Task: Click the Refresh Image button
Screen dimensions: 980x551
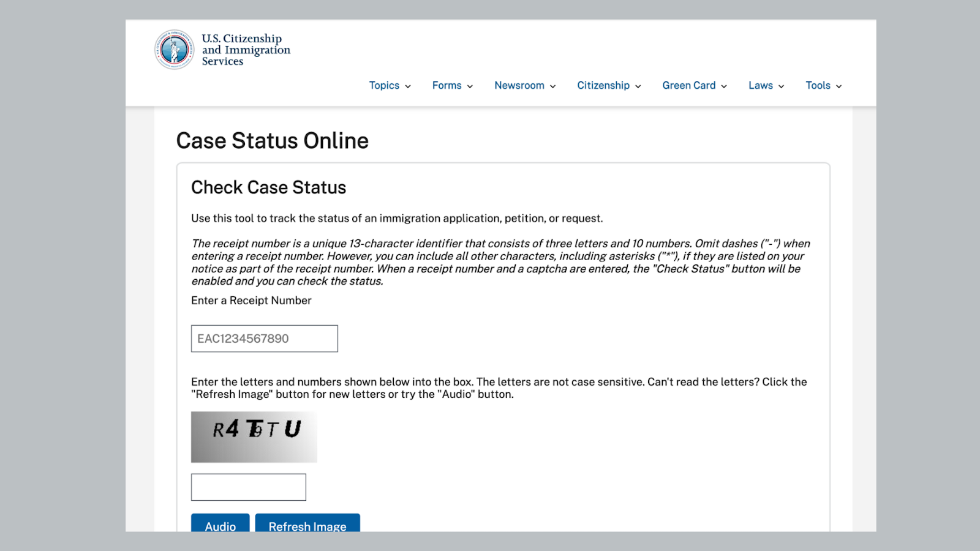Action: (x=307, y=523)
